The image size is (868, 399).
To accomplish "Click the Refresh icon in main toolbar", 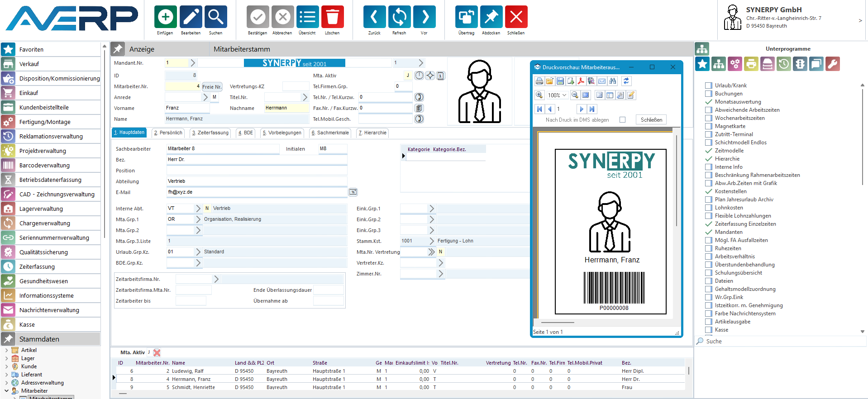I will pos(399,17).
